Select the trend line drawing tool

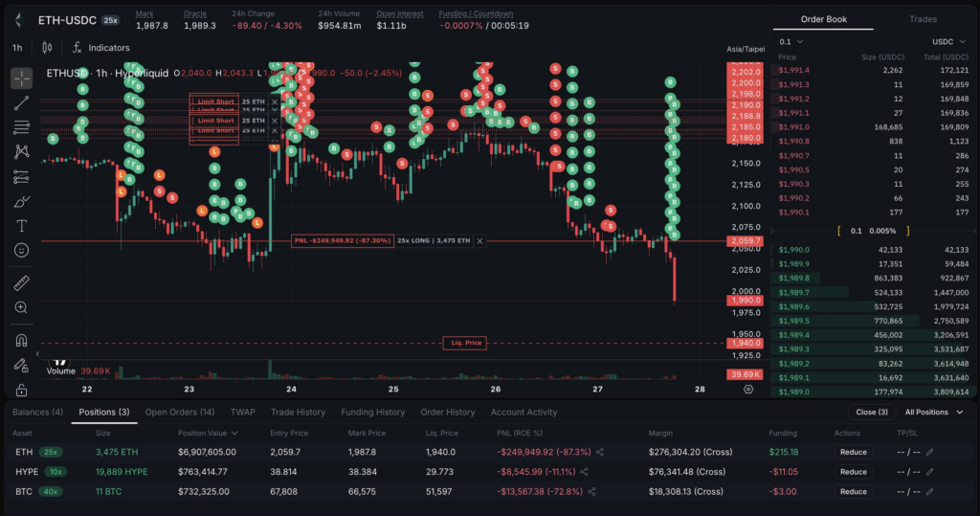click(21, 102)
